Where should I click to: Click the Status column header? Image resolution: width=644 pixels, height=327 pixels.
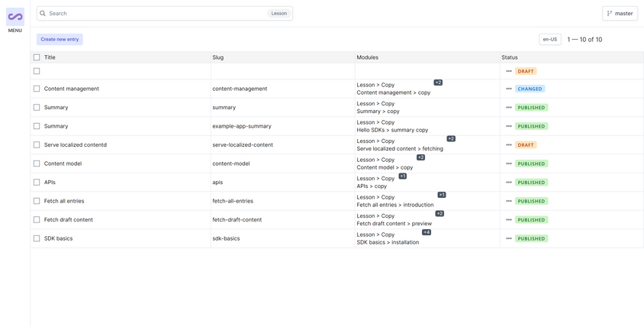pos(510,57)
